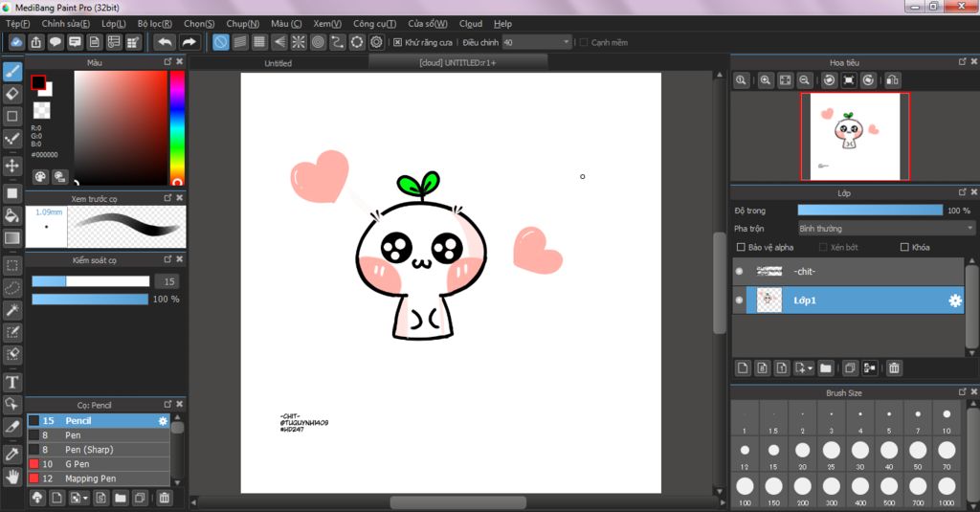Image resolution: width=980 pixels, height=512 pixels.
Task: Zoom out on navigator panel
Action: (x=804, y=80)
